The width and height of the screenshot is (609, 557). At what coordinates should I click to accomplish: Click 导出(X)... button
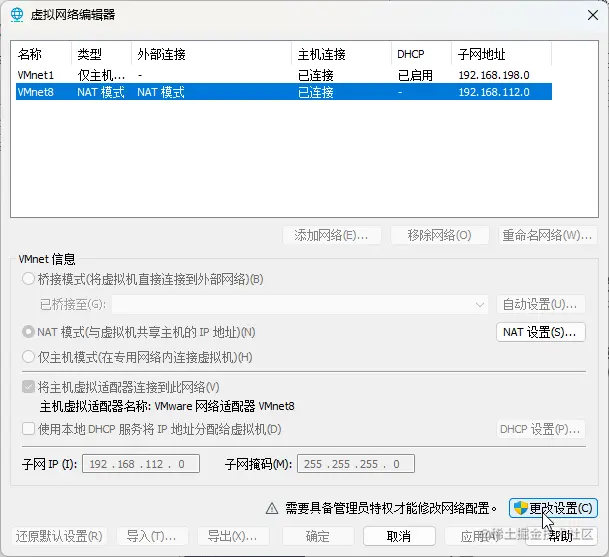(233, 536)
